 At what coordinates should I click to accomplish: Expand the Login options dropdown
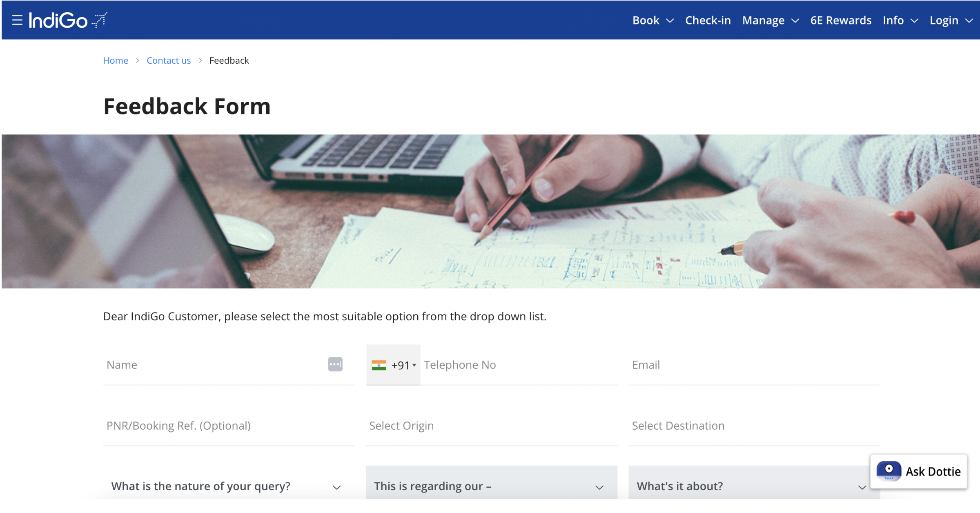(x=950, y=20)
